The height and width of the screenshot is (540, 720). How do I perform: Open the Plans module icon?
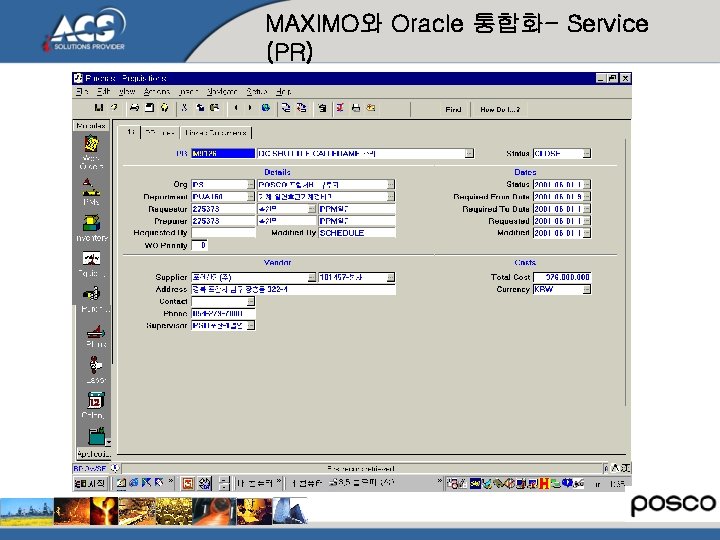96,331
